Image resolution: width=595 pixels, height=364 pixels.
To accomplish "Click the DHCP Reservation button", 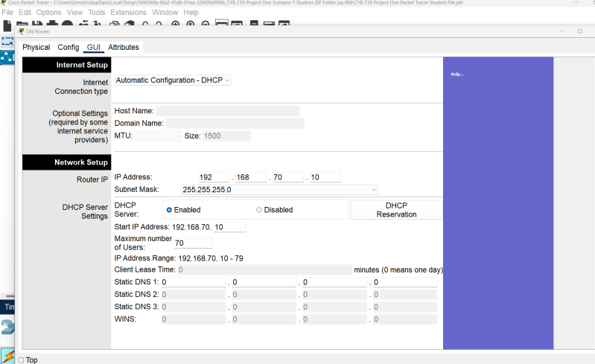I will tap(396, 210).
